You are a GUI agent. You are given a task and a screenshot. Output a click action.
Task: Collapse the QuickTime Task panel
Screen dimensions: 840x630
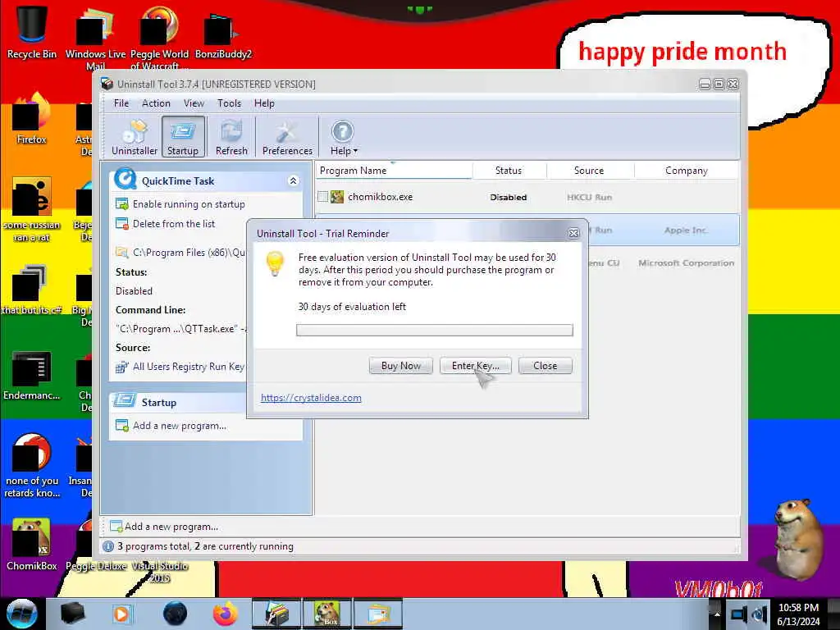(293, 180)
